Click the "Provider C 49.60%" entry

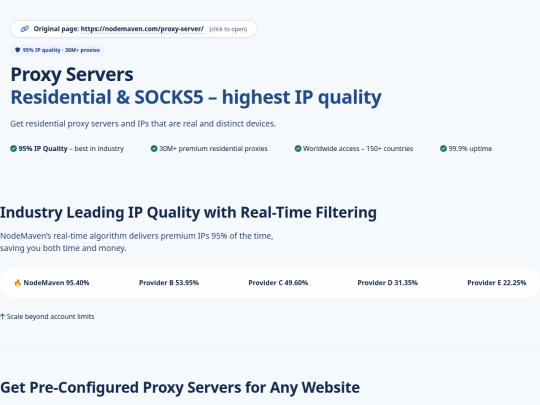278,283
